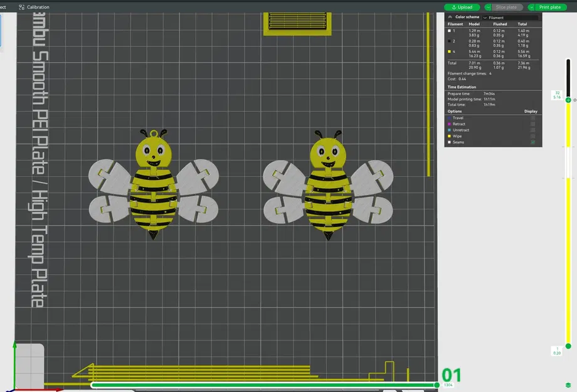Image resolution: width=577 pixels, height=392 pixels.
Task: Select the plate label 01
Action: (x=452, y=376)
